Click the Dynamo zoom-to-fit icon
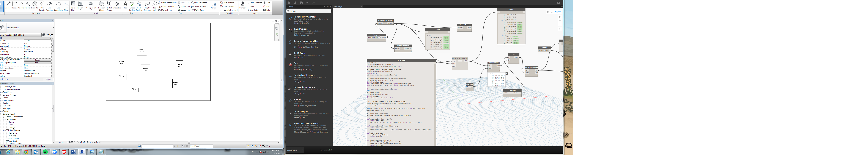The height and width of the screenshot is (163, 868). pyautogui.click(x=560, y=17)
